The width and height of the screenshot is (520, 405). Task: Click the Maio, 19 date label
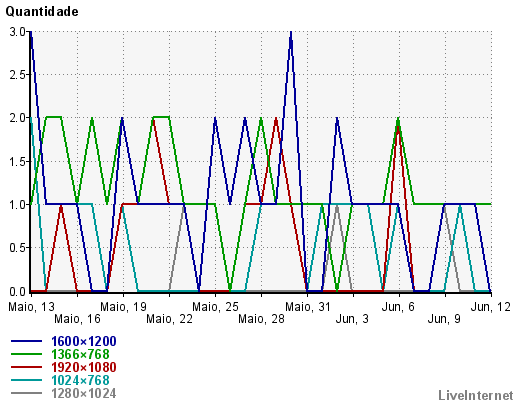[123, 307]
